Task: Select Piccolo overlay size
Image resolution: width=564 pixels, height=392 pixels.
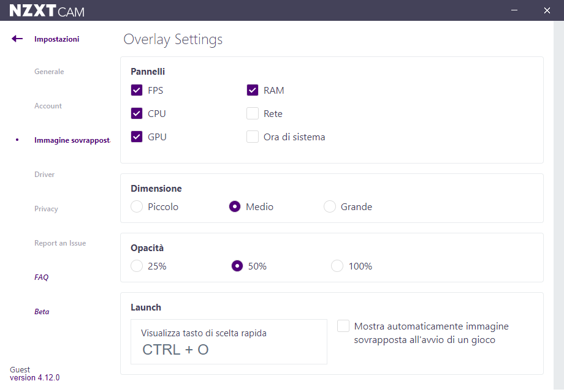Action: 137,207
